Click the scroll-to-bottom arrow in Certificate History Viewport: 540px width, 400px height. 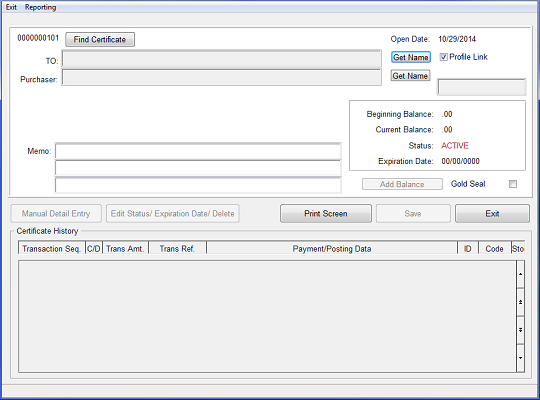click(520, 358)
